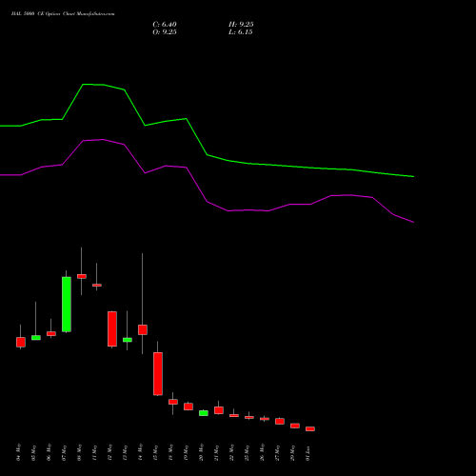This screenshot has height=476, width=476.
Task: Select the low value L: 6.15
Action: [x=241, y=32]
